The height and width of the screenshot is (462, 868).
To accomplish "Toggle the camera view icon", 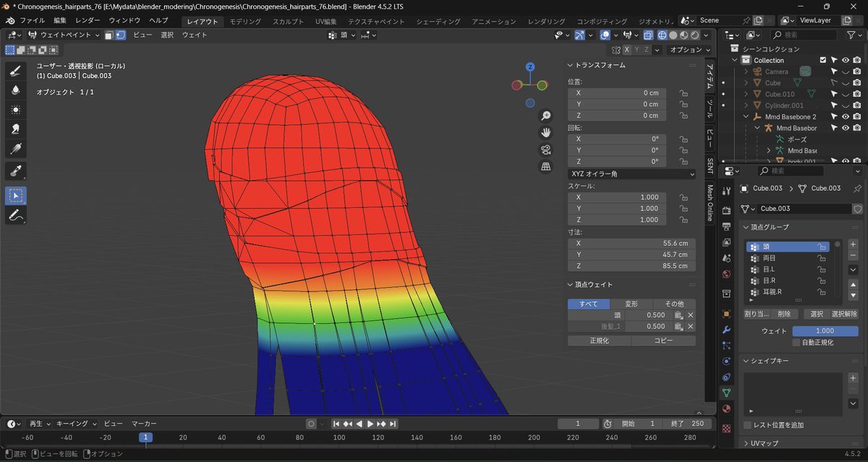I will point(546,150).
